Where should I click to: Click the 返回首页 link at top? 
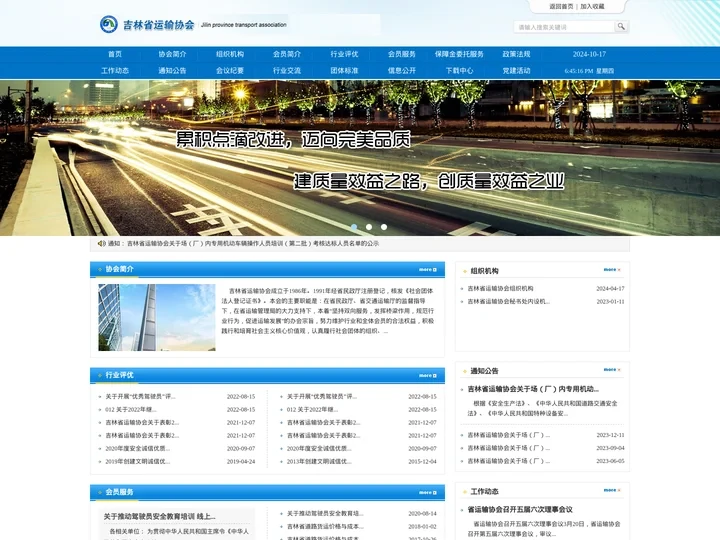[x=561, y=6]
